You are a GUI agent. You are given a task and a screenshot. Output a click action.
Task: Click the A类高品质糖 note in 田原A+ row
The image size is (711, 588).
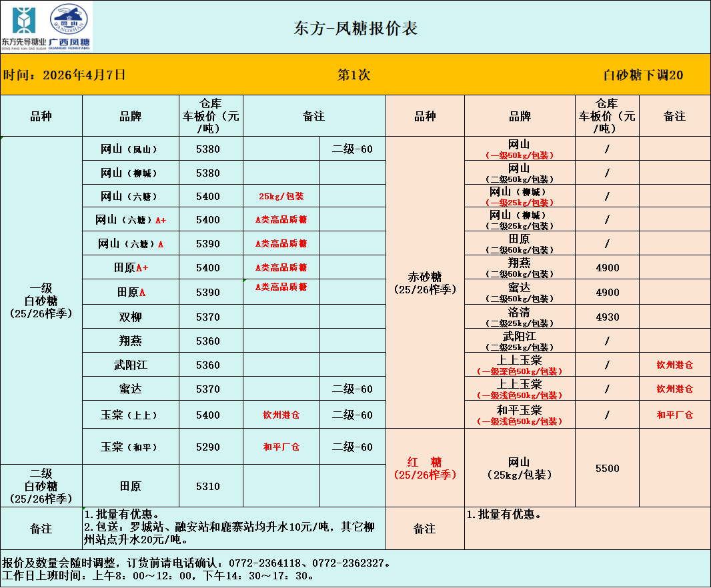point(281,267)
